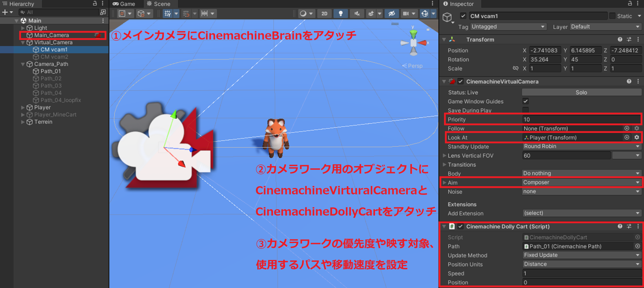Open the object picker beside Look At
Image resolution: width=644 pixels, height=288 pixels.
(x=627, y=137)
